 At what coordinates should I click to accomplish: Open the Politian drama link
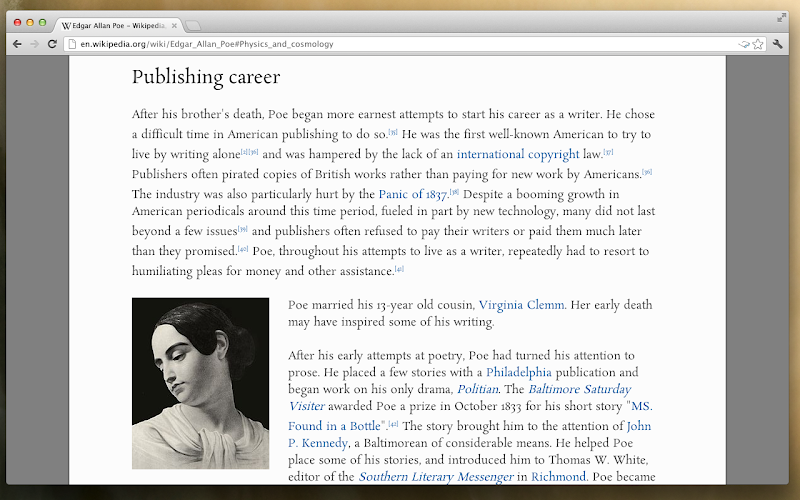coord(478,389)
